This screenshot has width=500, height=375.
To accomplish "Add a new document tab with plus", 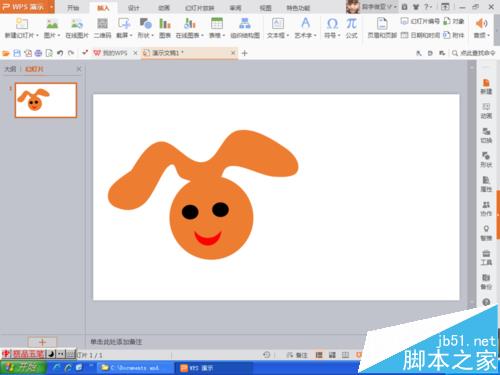I will (244, 53).
